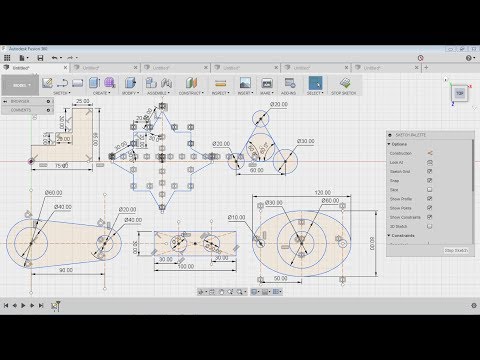This screenshot has height=360, width=480.
Task: Open the MODEL workspace dropdown
Action: point(20,85)
